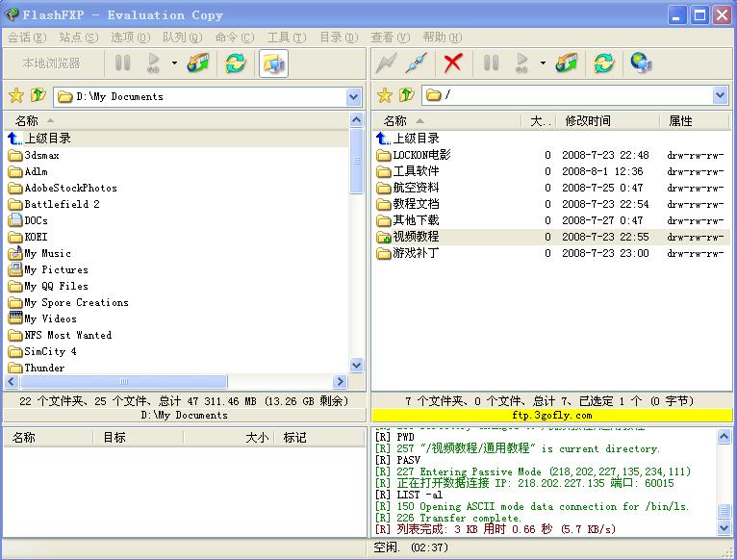Viewport: 737px width, 560px height.
Task: Open the 帮助 menu
Action: (442, 38)
